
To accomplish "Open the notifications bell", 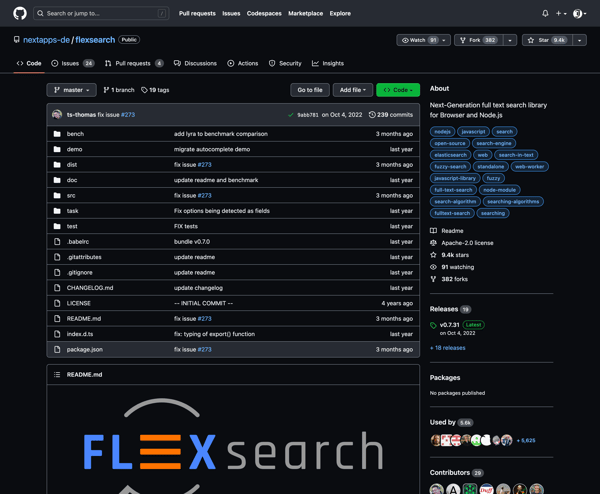I will click(x=545, y=13).
